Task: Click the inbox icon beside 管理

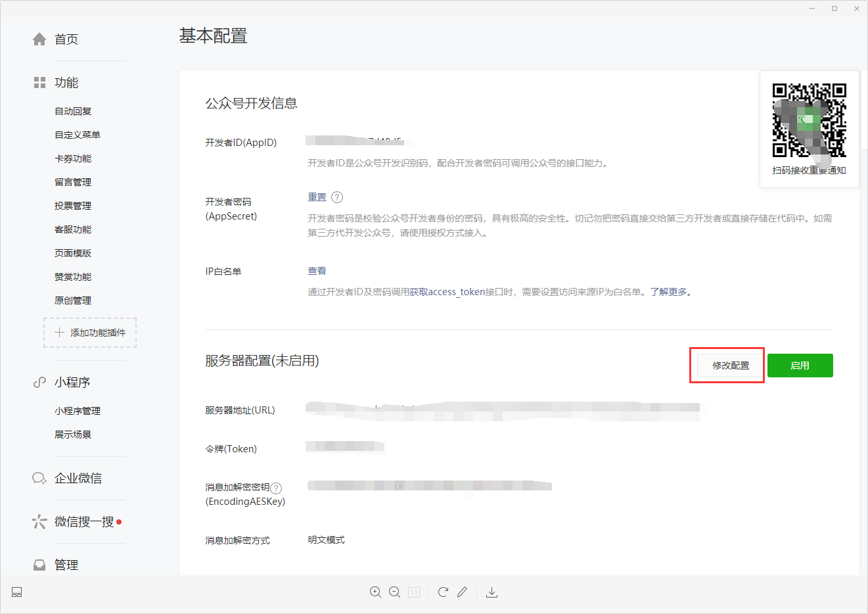Action: (x=39, y=565)
